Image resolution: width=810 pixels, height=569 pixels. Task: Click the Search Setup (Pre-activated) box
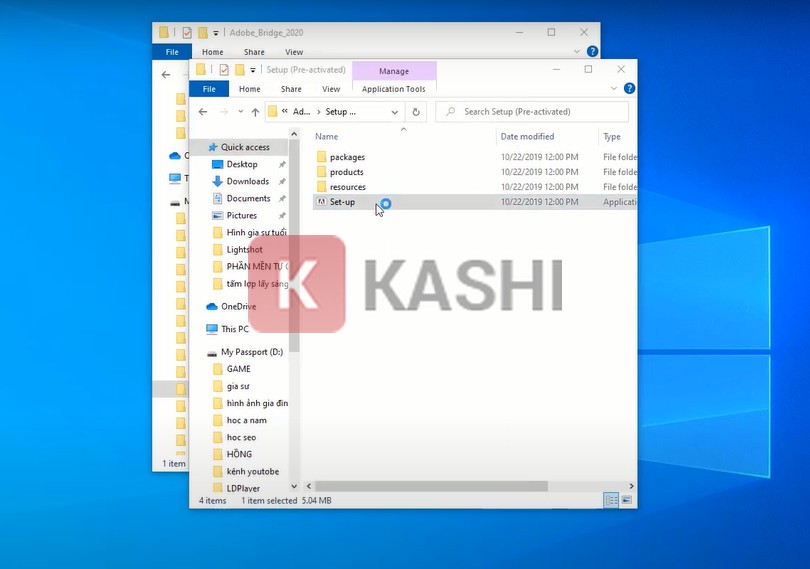tap(532, 112)
